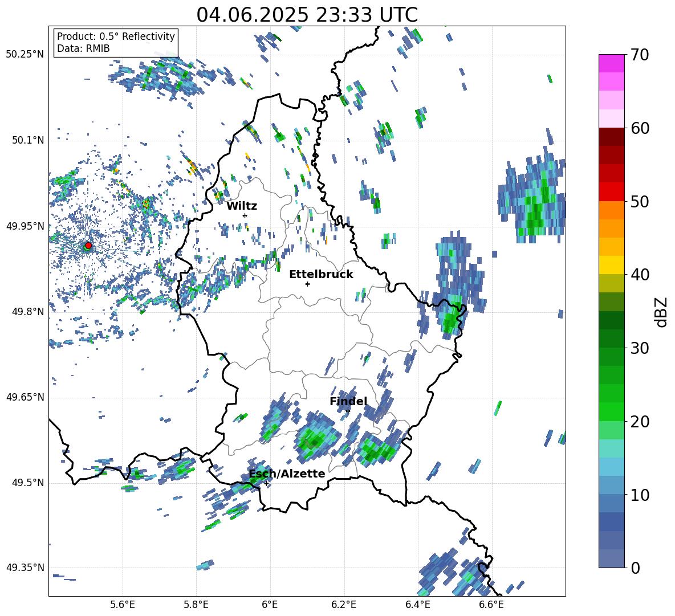
Task: Click the 49.8°N latitude label
Action: point(27,312)
